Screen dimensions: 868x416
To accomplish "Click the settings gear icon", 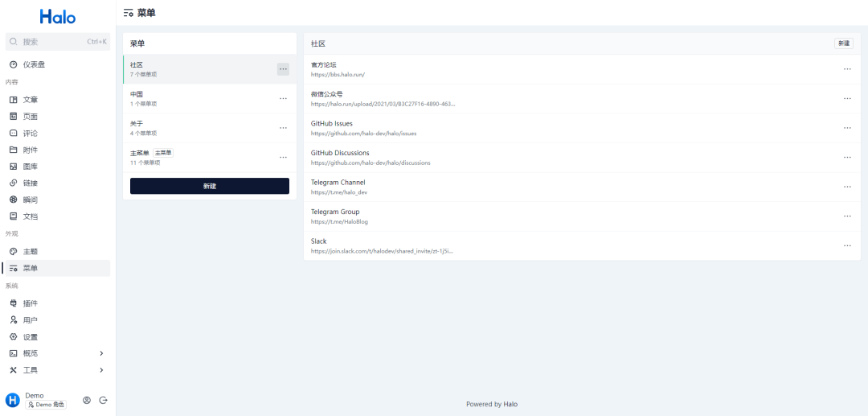I will tap(14, 337).
